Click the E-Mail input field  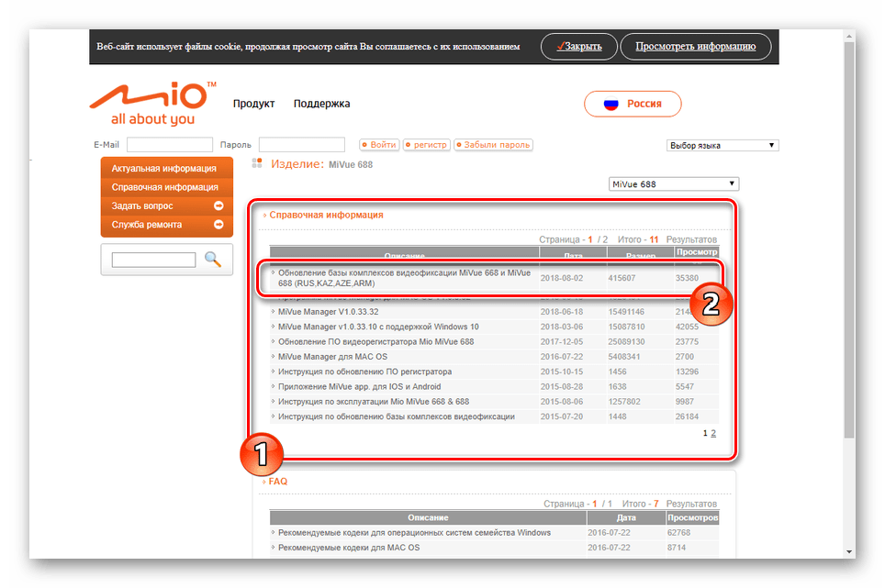pos(169,145)
